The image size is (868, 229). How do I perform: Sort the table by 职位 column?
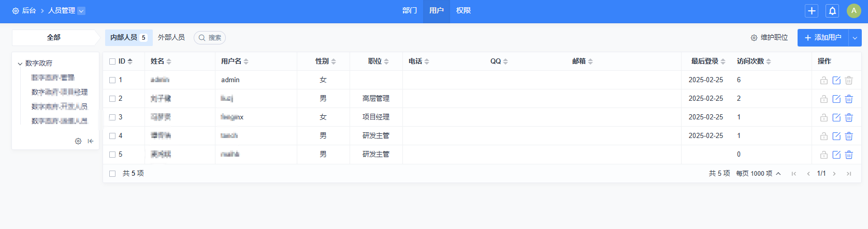[379, 62]
